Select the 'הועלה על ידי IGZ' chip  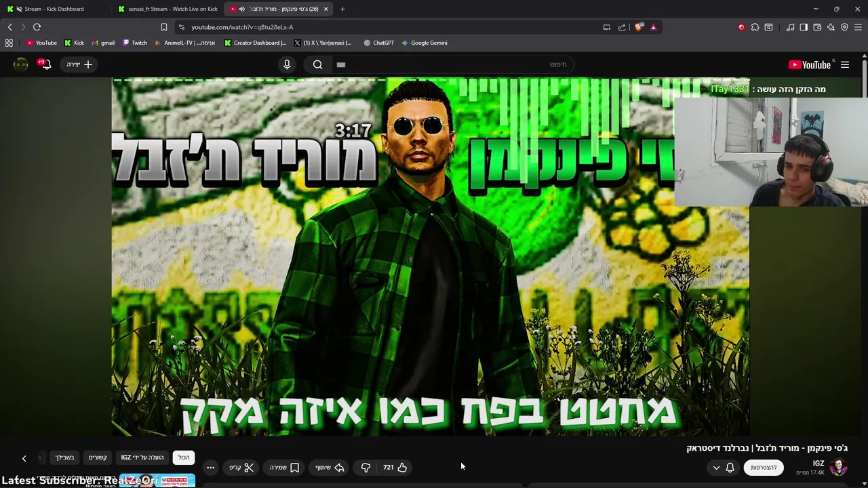point(142,457)
